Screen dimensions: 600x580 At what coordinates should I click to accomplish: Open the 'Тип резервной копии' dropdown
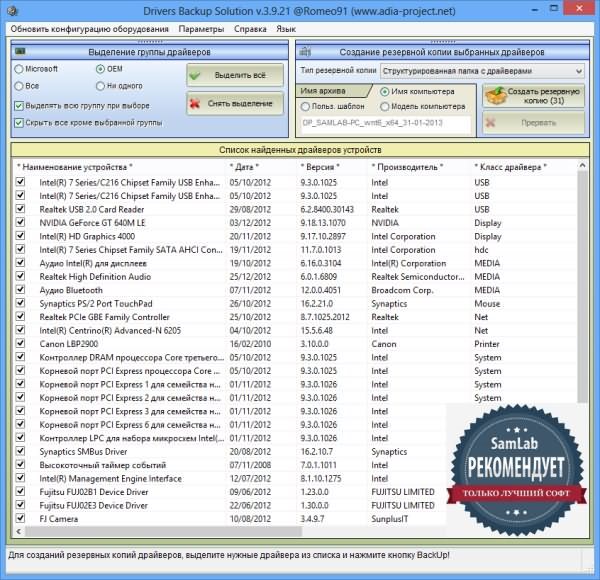482,71
